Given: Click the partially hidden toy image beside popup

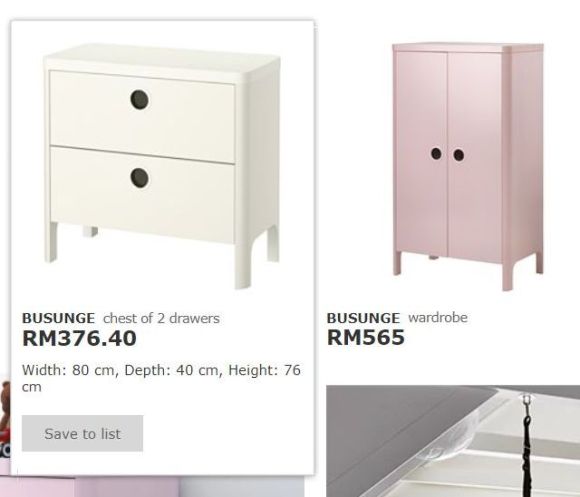Looking at the screenshot, I should [x=5, y=420].
